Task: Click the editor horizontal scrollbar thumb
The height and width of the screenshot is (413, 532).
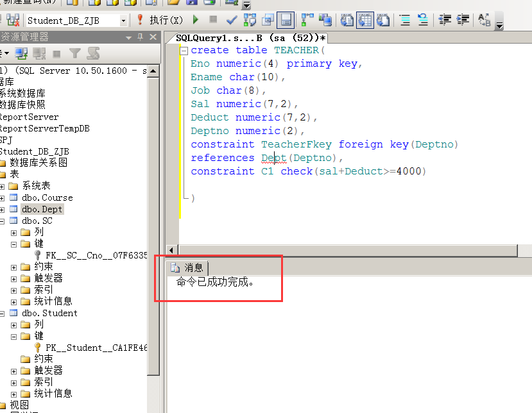Action: [x=348, y=250]
